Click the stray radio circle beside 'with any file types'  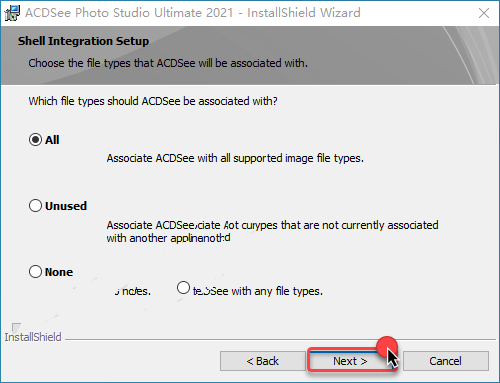183,288
